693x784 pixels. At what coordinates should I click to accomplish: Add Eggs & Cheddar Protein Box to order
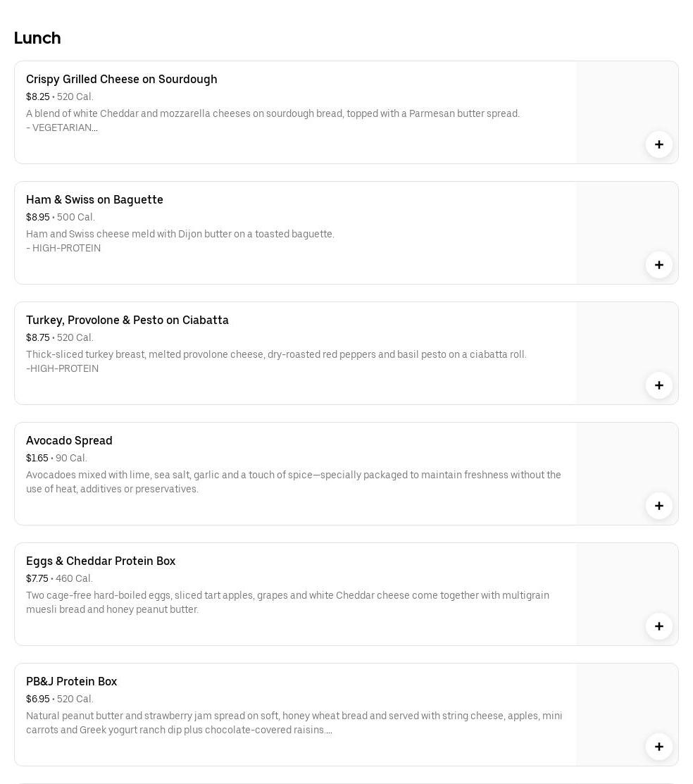[658, 626]
